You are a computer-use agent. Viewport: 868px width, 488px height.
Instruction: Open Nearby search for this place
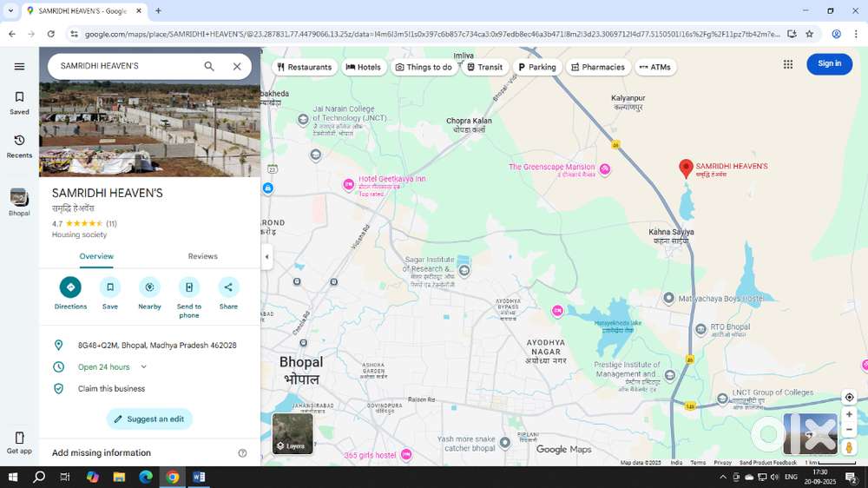click(149, 287)
